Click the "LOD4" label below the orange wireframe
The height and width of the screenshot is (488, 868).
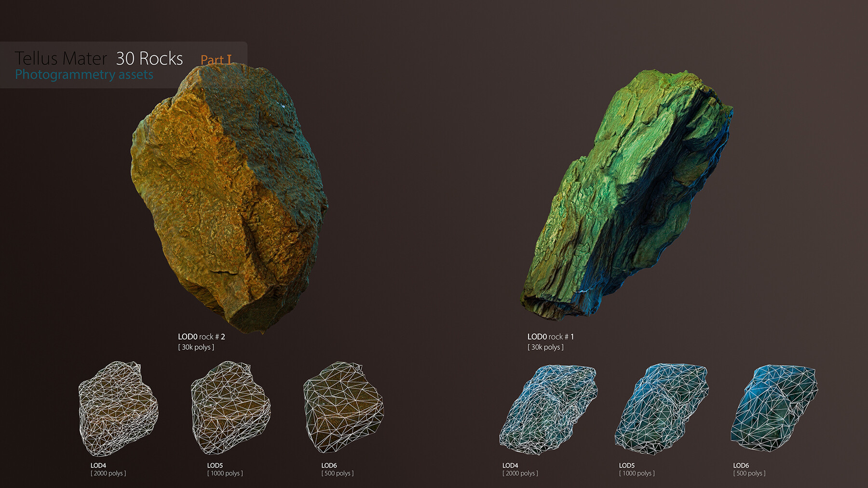(98, 465)
